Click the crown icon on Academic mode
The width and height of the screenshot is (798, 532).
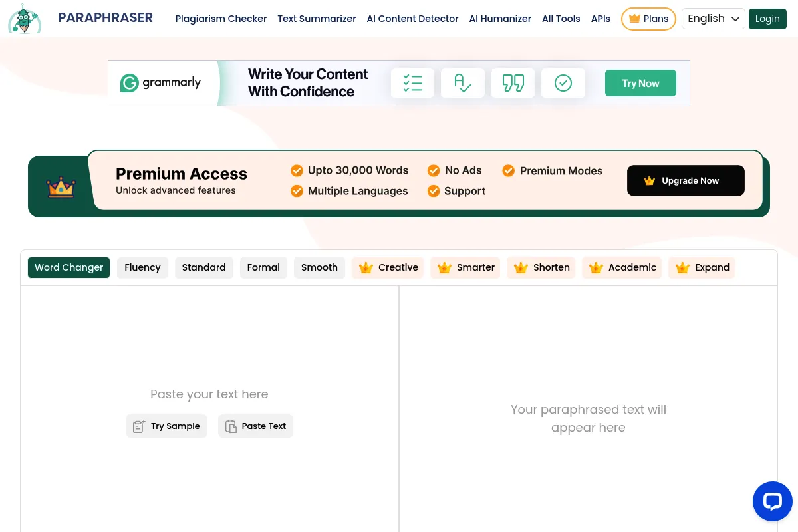point(596,267)
